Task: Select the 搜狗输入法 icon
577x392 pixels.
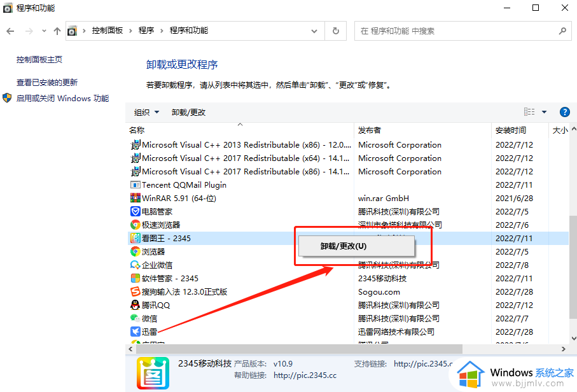Action: click(136, 292)
